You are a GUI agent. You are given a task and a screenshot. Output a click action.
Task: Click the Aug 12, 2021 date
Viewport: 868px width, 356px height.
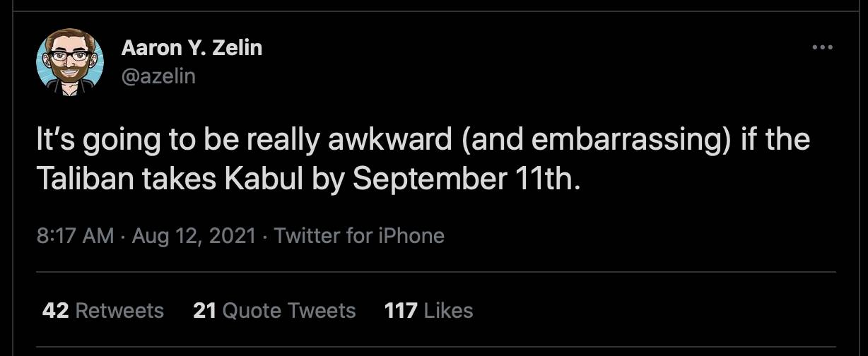tap(192, 235)
